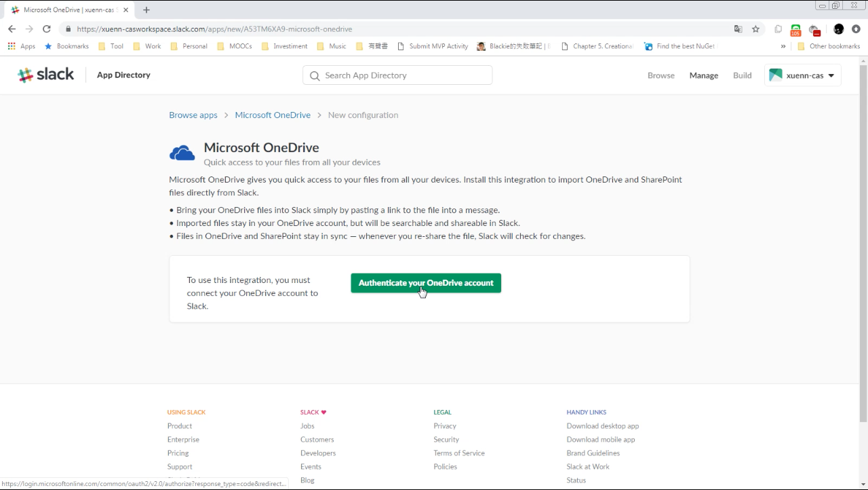
Task: Open Find the best NuGet bookmark
Action: click(x=679, y=46)
